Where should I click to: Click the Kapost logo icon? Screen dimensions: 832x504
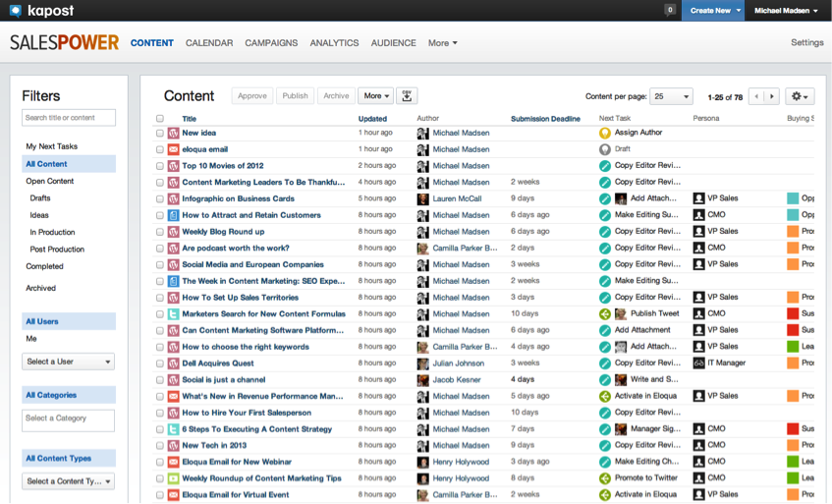coord(16,10)
